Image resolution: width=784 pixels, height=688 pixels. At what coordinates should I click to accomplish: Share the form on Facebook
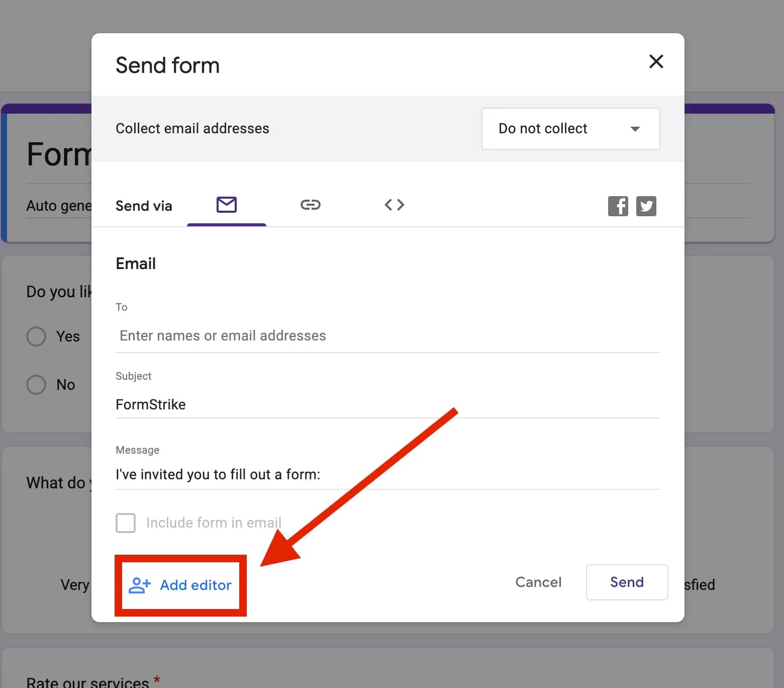618,206
